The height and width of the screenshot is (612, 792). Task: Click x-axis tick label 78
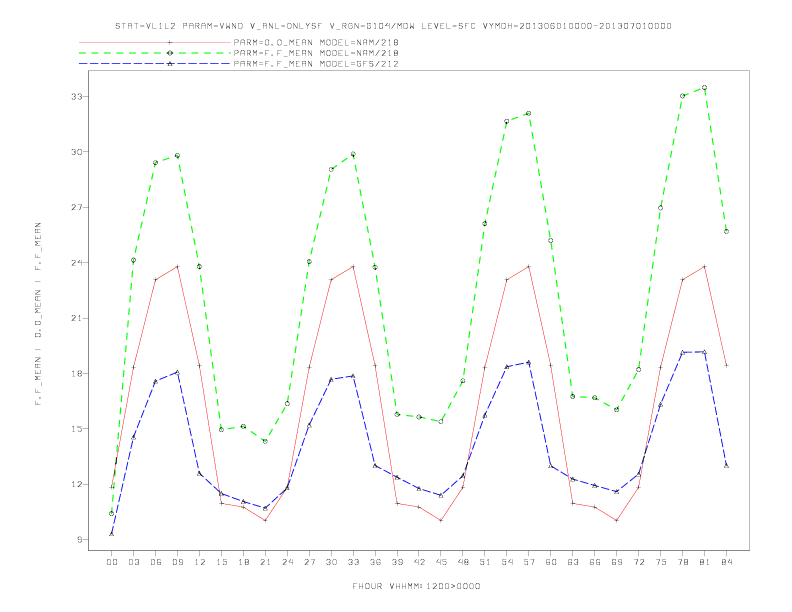tap(682, 562)
